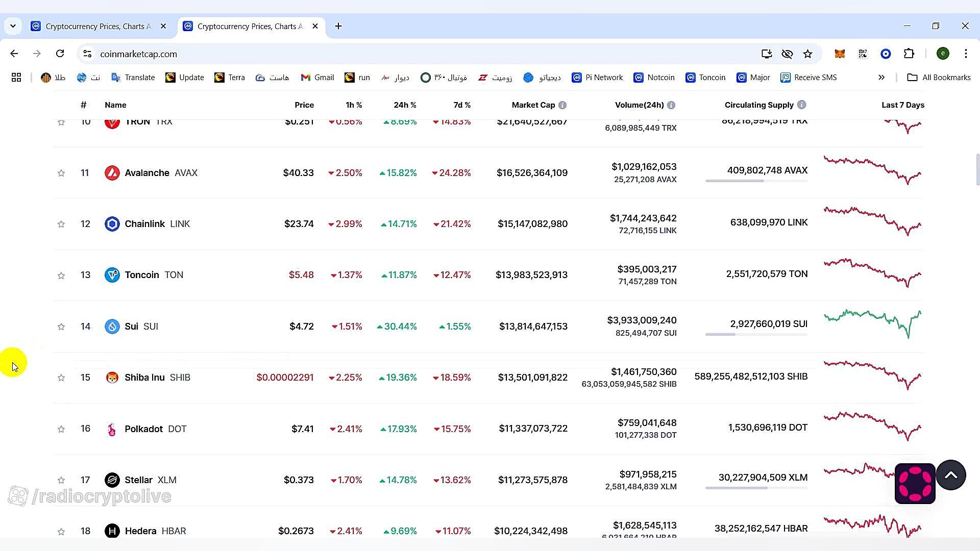980x551 pixels.
Task: Open the Pi Network bookmark
Action: click(x=598, y=78)
